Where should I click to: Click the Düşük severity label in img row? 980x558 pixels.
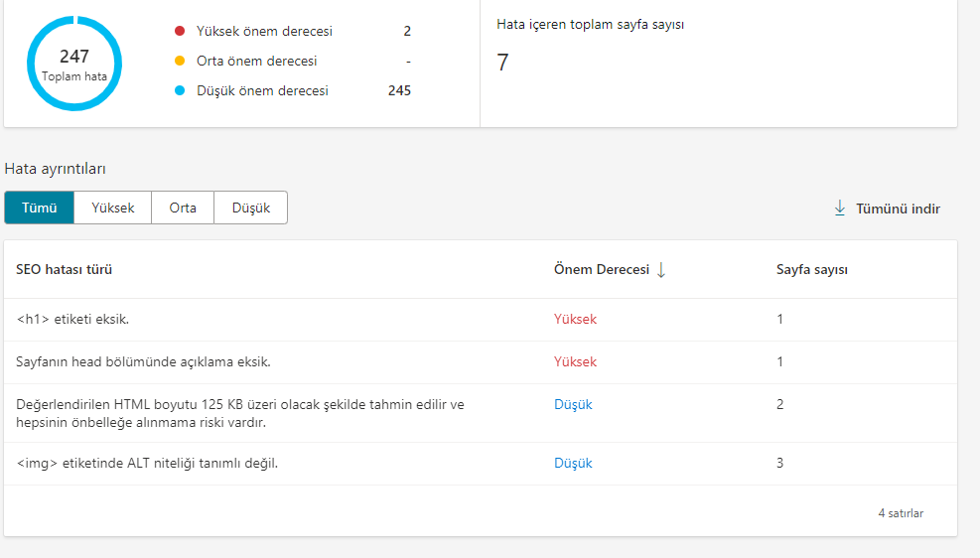click(573, 463)
